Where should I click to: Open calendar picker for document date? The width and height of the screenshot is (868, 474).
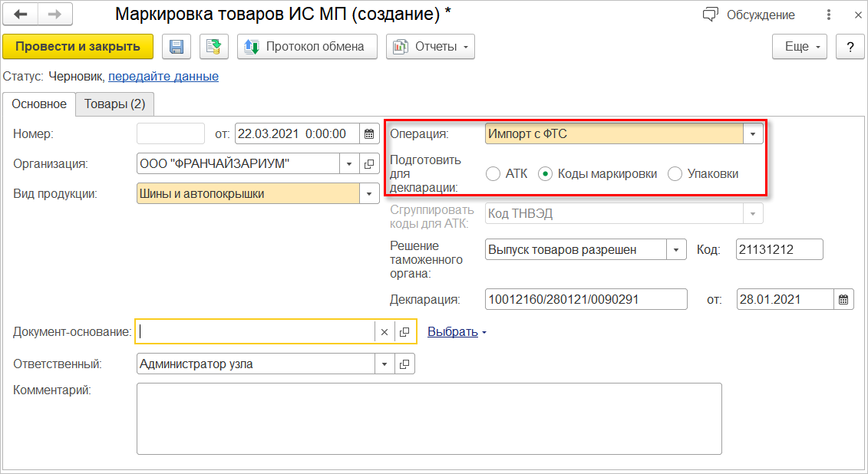click(369, 134)
